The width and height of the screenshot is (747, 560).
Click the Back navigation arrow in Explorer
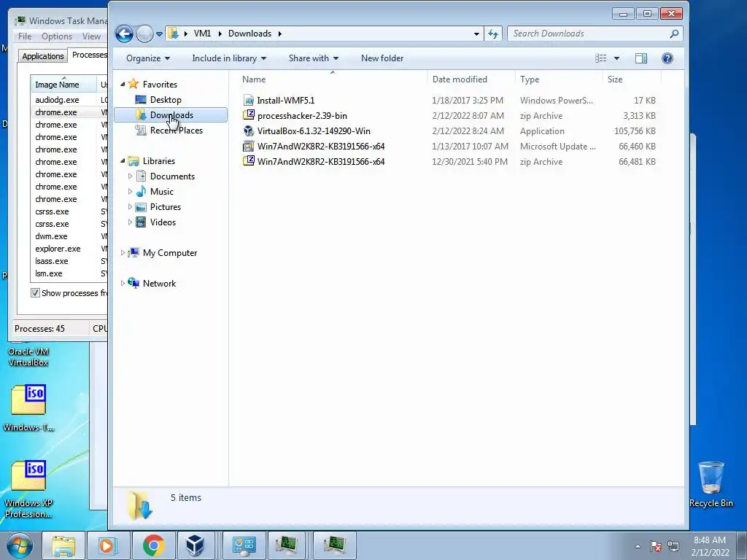(x=124, y=34)
